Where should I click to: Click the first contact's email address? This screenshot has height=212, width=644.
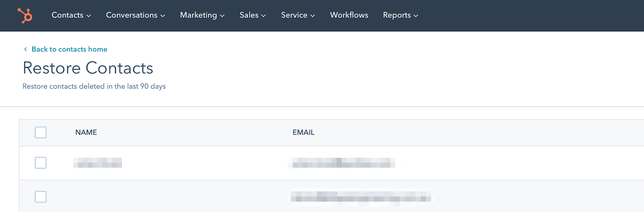click(342, 163)
